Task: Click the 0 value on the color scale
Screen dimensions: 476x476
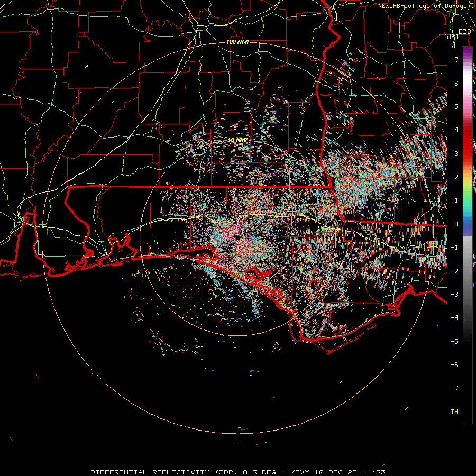Action: click(456, 224)
